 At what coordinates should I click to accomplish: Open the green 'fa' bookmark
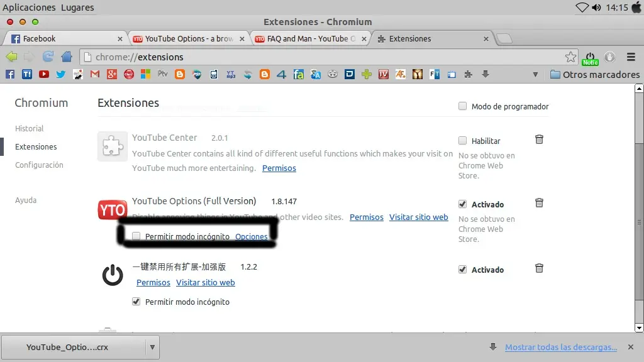299,74
